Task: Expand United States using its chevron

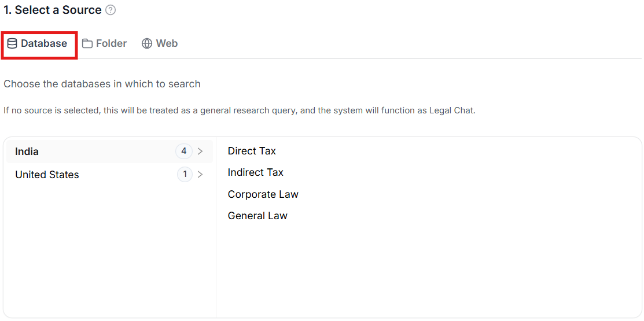Action: click(x=200, y=175)
